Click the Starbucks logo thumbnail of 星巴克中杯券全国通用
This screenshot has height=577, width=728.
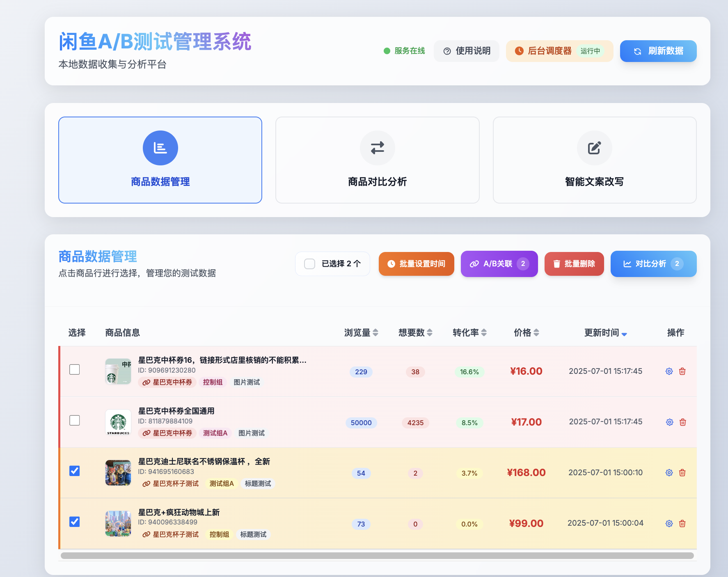pyautogui.click(x=118, y=422)
